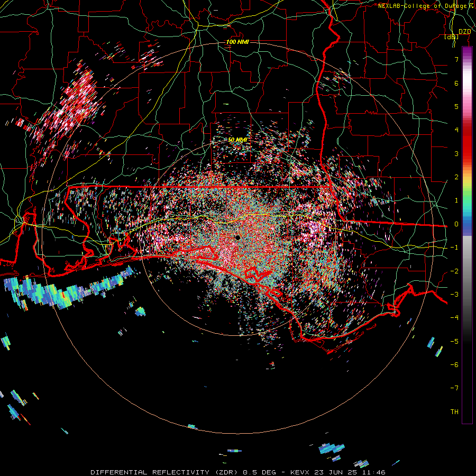476x476 pixels.
Task: Click the "100 NMI" range ring label
Action: pyautogui.click(x=237, y=42)
